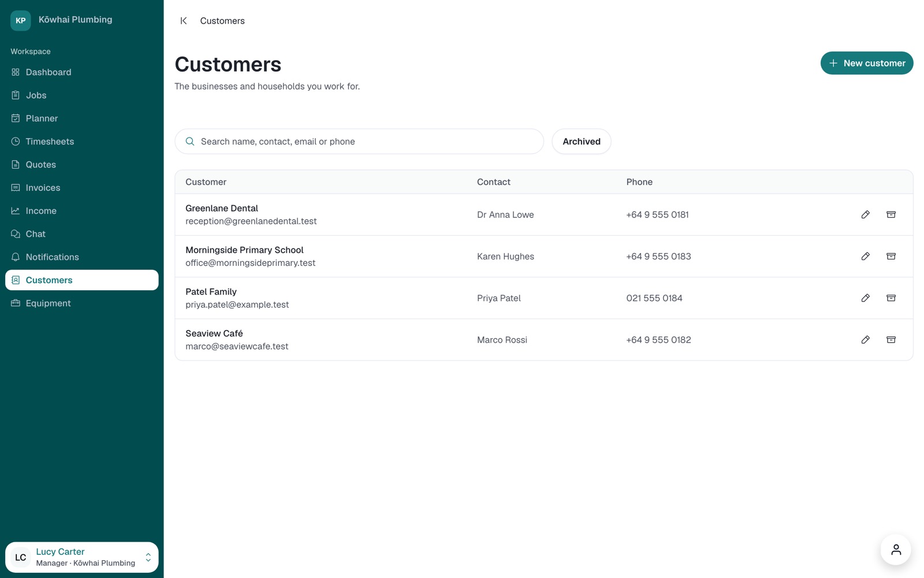The image size is (924, 578).
Task: Select Customers sidebar item
Action: tap(82, 280)
